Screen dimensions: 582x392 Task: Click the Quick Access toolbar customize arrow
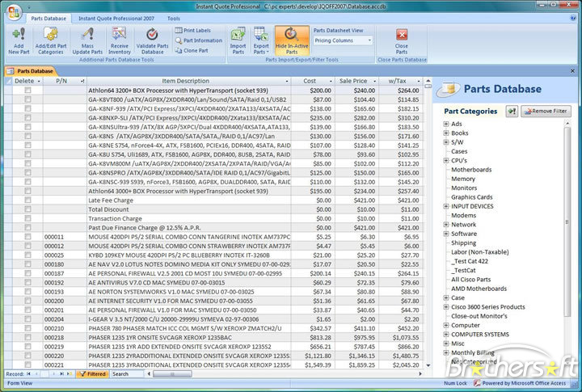28,6
